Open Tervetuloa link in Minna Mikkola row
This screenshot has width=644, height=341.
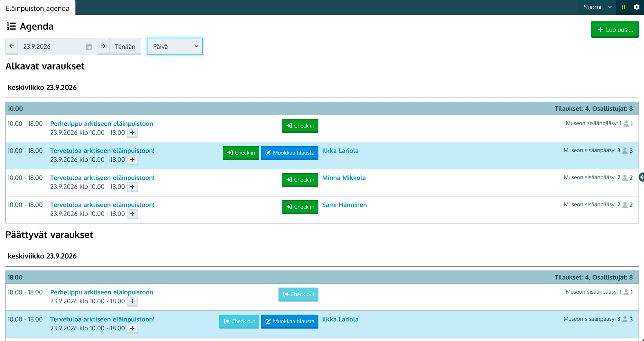click(102, 178)
